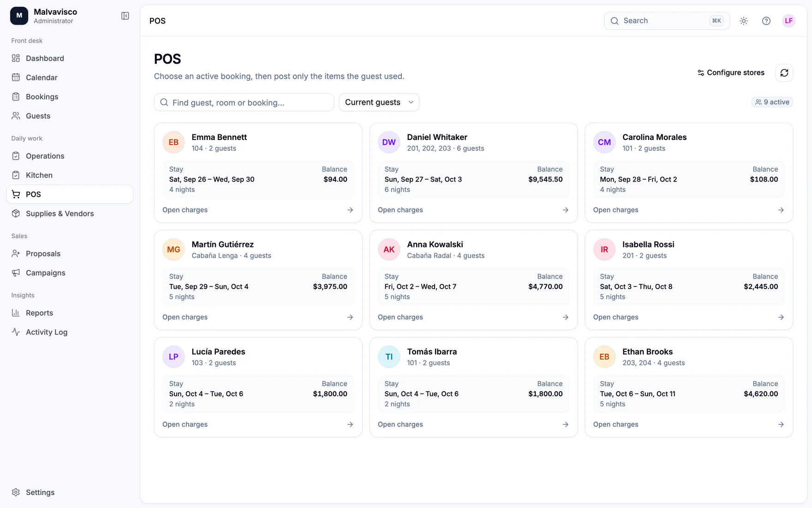This screenshot has height=508, width=812.
Task: Click the Guests people icon in sidebar
Action: coord(16,116)
